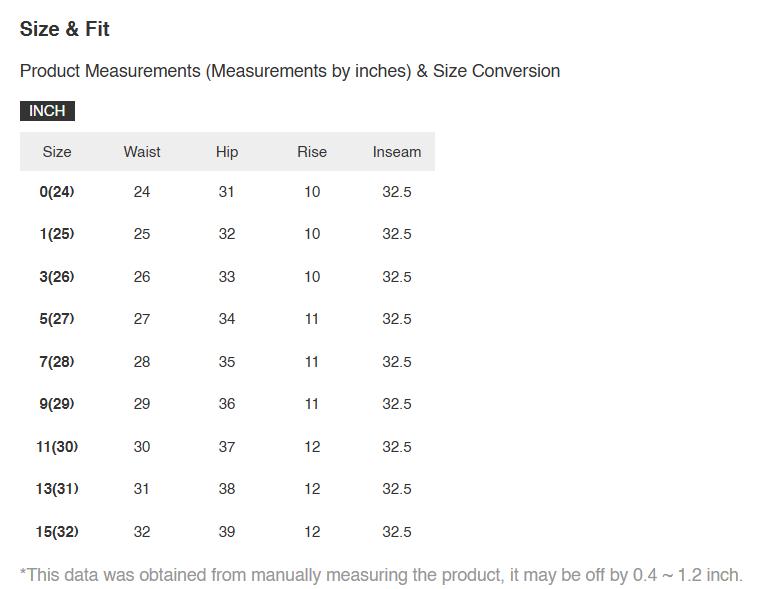Select the size 13(31) row label
This screenshot has height=589, width=757.
[57, 489]
